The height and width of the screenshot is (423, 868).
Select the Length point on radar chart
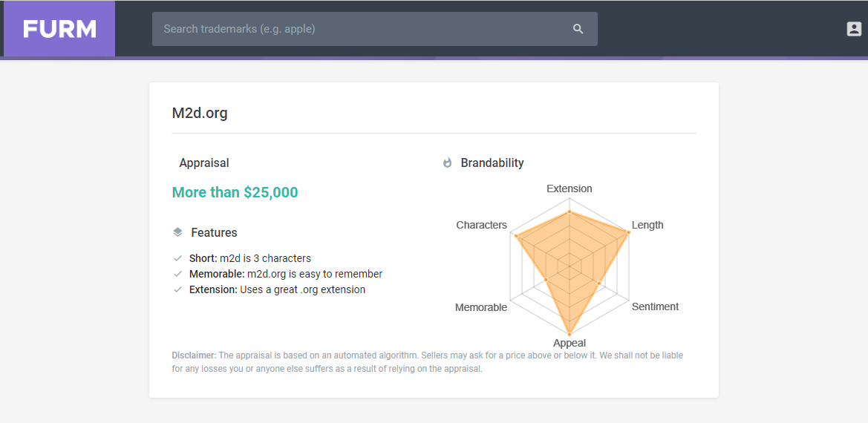click(x=628, y=233)
